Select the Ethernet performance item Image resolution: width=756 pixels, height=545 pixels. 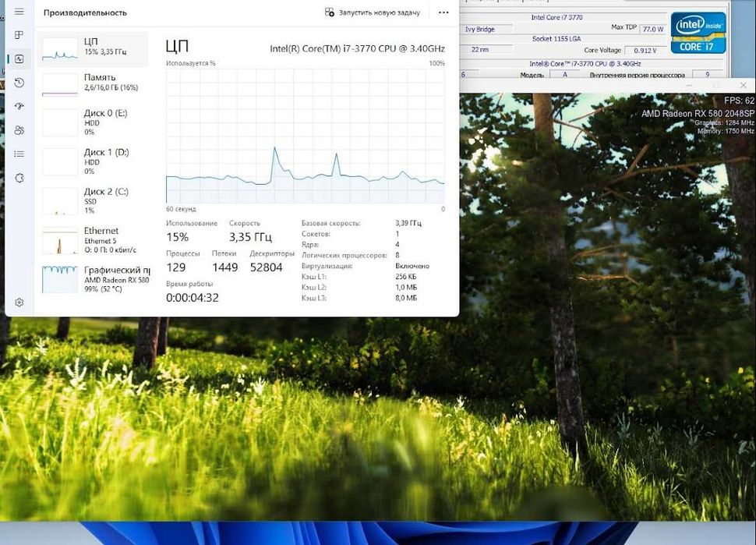coord(93,240)
